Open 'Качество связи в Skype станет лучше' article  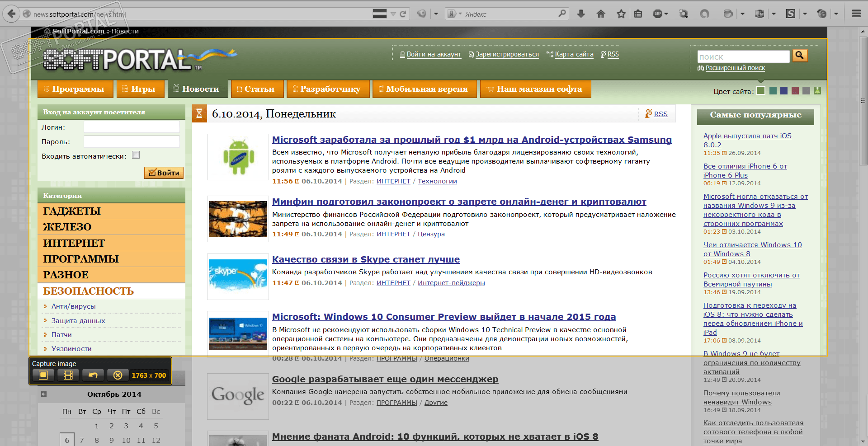(x=366, y=259)
